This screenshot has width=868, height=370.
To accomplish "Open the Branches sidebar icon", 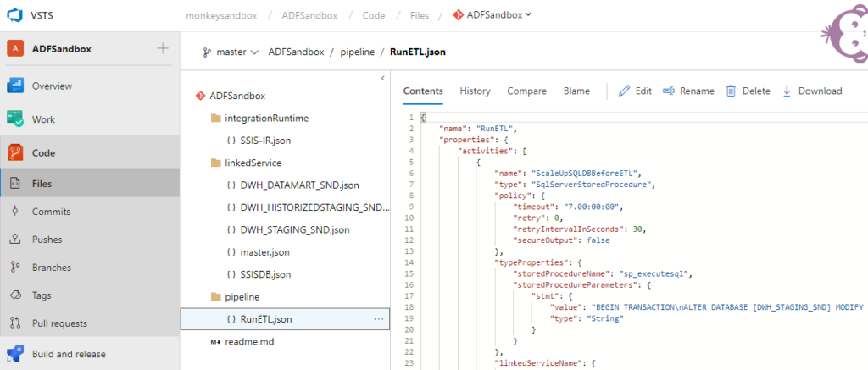I will coord(15,268).
